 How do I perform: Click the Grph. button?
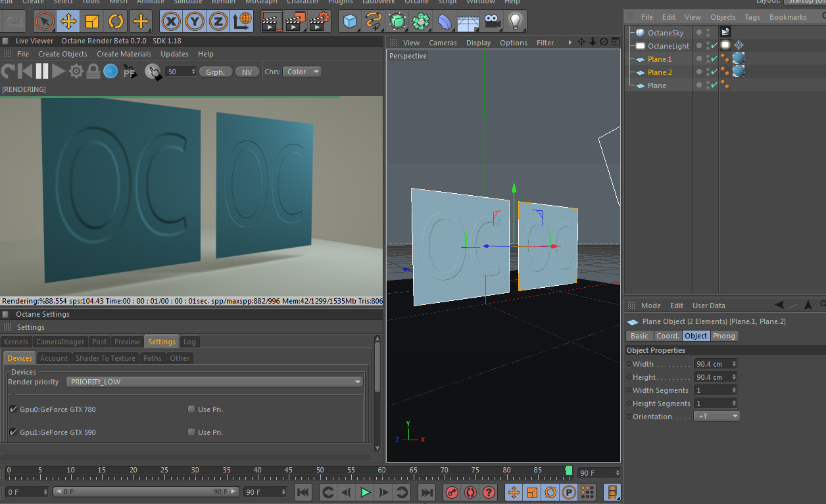pos(216,72)
